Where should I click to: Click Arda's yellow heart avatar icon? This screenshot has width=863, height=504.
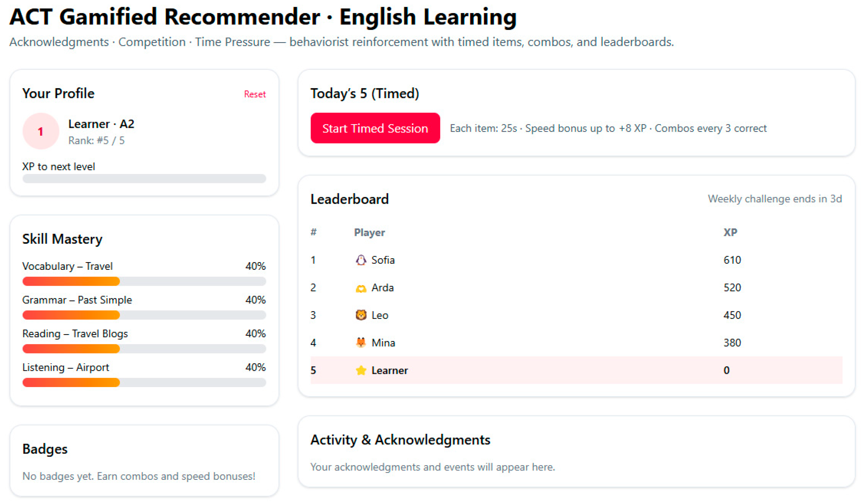(361, 288)
